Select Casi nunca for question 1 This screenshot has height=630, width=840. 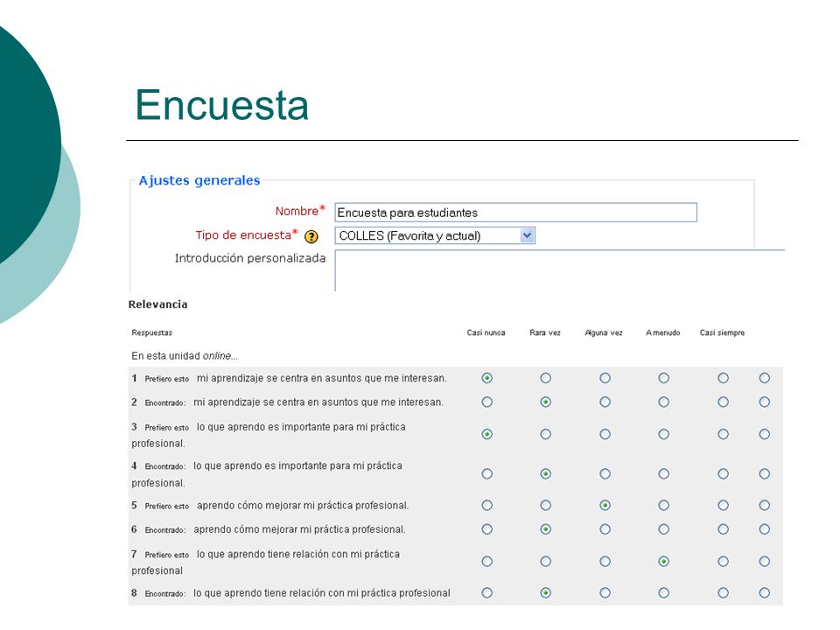pos(487,378)
